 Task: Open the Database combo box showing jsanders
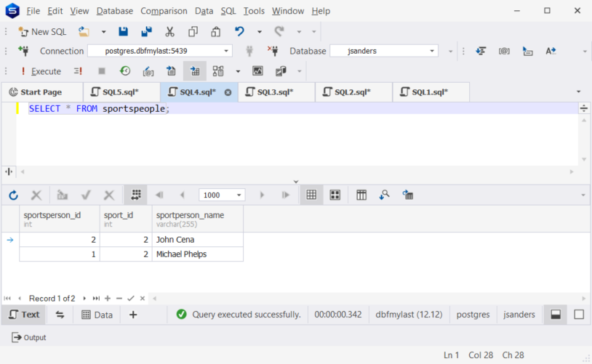click(384, 51)
